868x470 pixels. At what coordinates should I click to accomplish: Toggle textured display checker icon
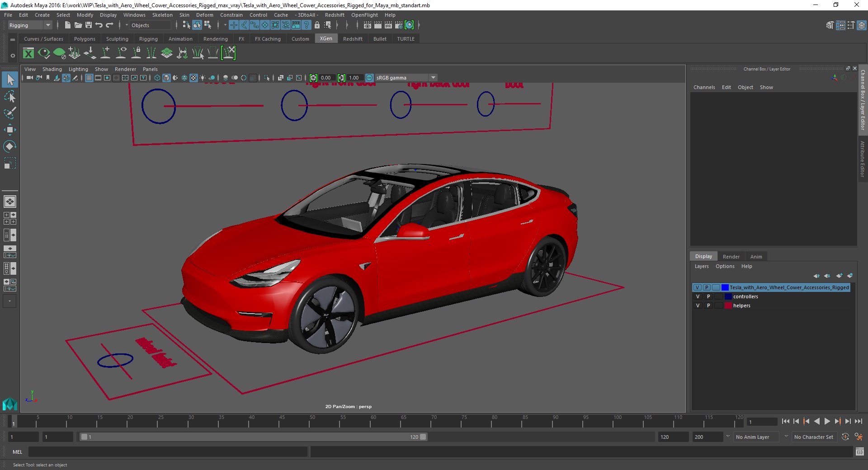click(x=193, y=78)
